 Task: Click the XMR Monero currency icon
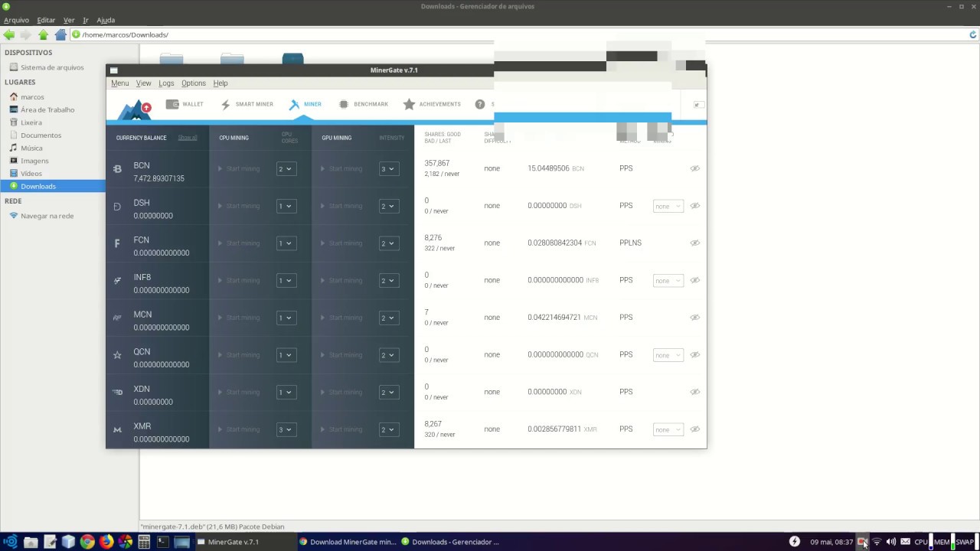pyautogui.click(x=117, y=430)
